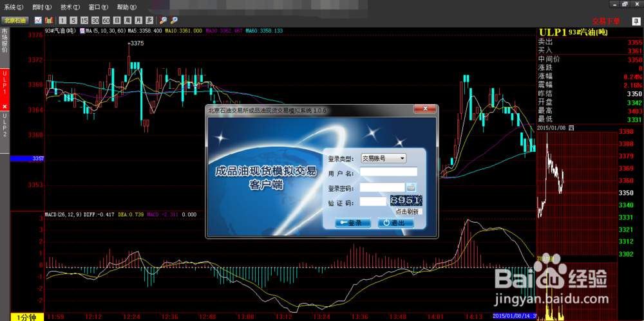The height and width of the screenshot is (321, 644).
Task: Click the 登录 login button
Action: pyautogui.click(x=353, y=223)
